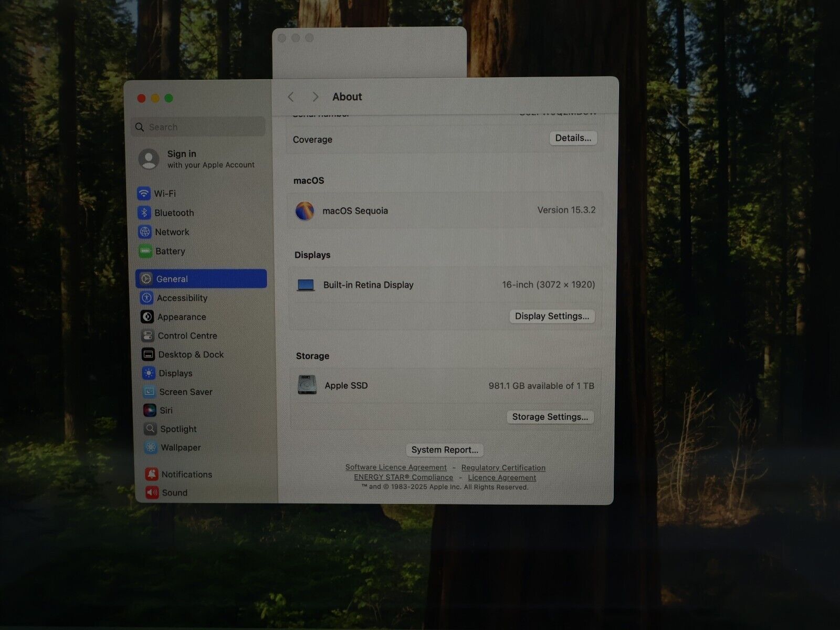Select Desktop & Dock label in sidebar
Image resolution: width=840 pixels, height=630 pixels.
pyautogui.click(x=191, y=354)
